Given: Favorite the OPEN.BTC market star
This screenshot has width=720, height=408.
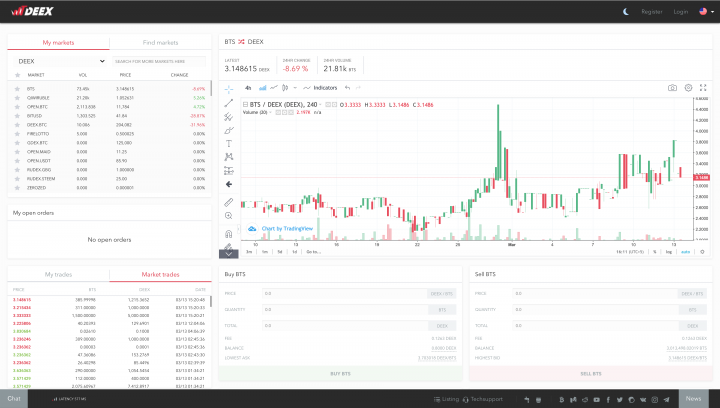Looking at the screenshot, I should tap(17, 107).
